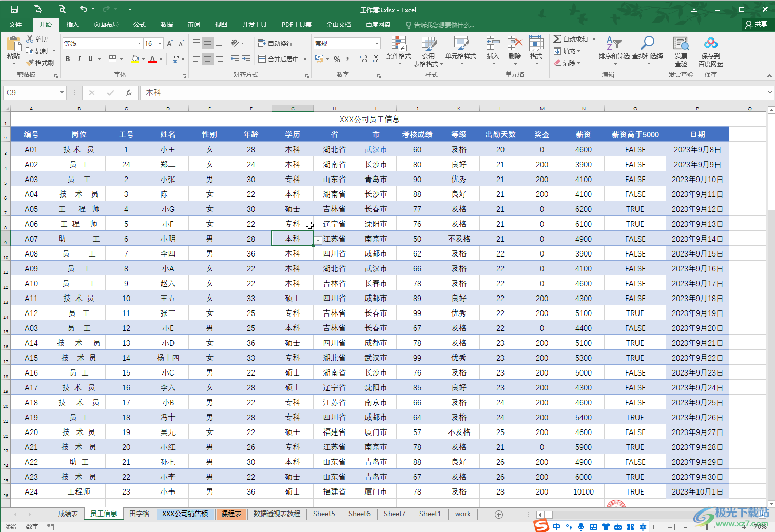Click the increase indent icon

(246, 59)
